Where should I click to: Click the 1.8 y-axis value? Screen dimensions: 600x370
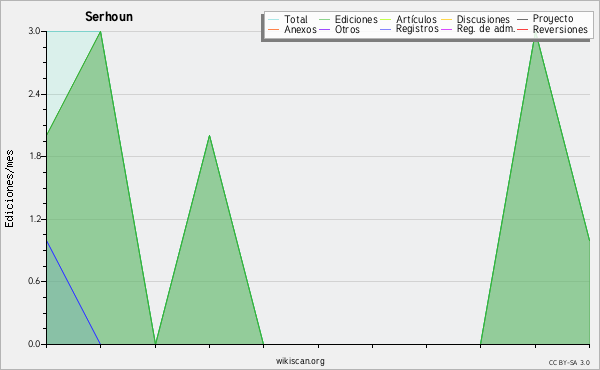(34, 156)
